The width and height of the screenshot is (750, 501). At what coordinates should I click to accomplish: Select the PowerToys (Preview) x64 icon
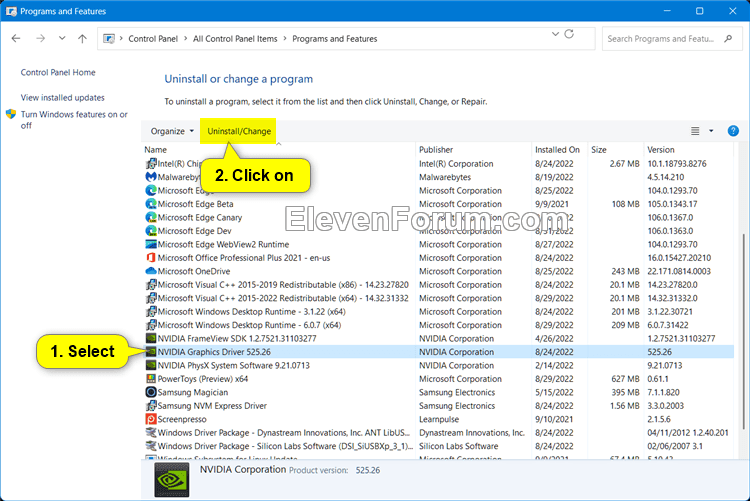tap(151, 379)
